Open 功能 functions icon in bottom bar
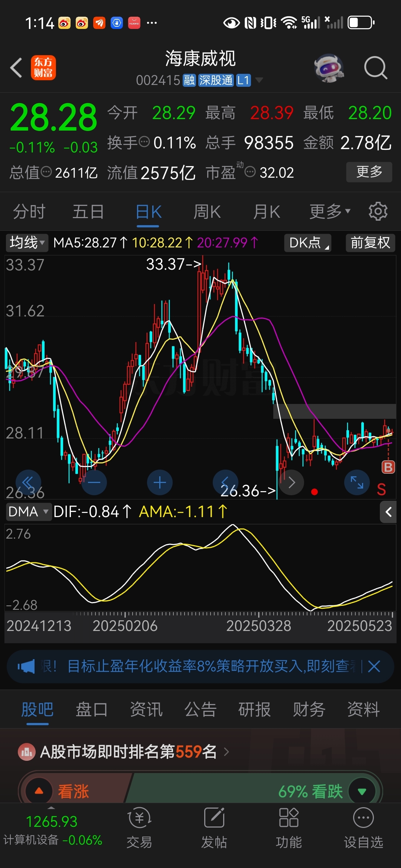 pyautogui.click(x=289, y=817)
